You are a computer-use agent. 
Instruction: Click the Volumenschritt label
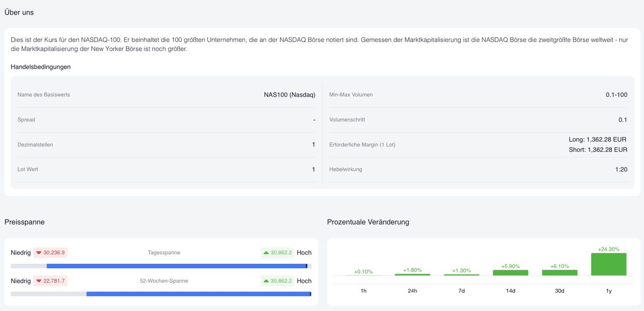point(347,120)
